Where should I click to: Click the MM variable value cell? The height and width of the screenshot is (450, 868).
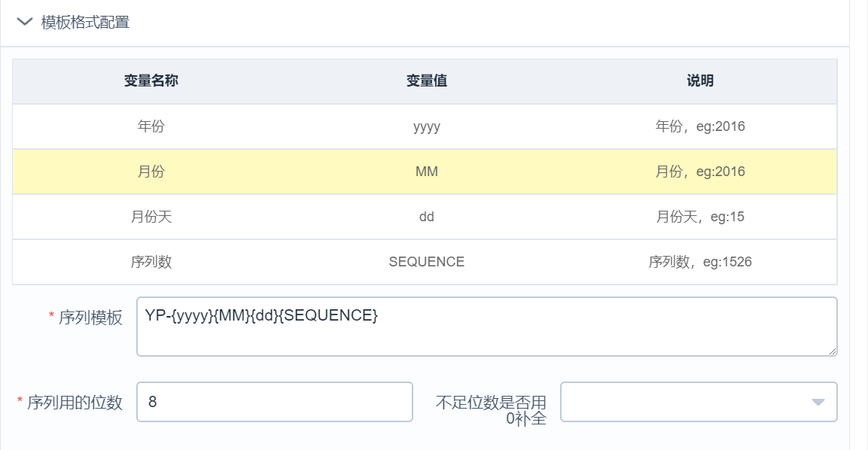tap(426, 172)
